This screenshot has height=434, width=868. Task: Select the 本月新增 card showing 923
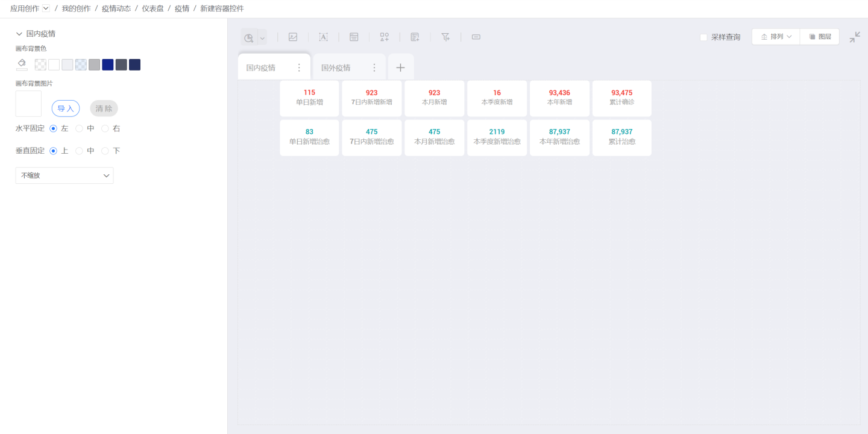(x=435, y=98)
